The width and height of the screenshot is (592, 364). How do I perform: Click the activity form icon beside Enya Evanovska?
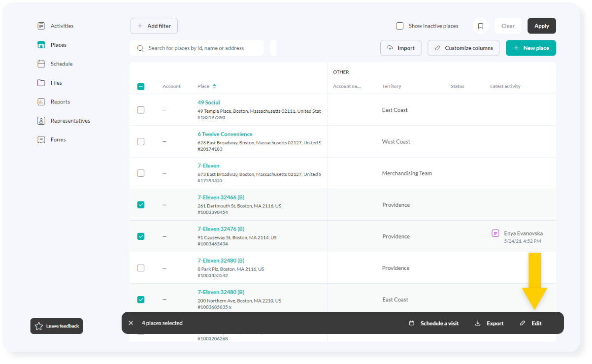(x=495, y=233)
